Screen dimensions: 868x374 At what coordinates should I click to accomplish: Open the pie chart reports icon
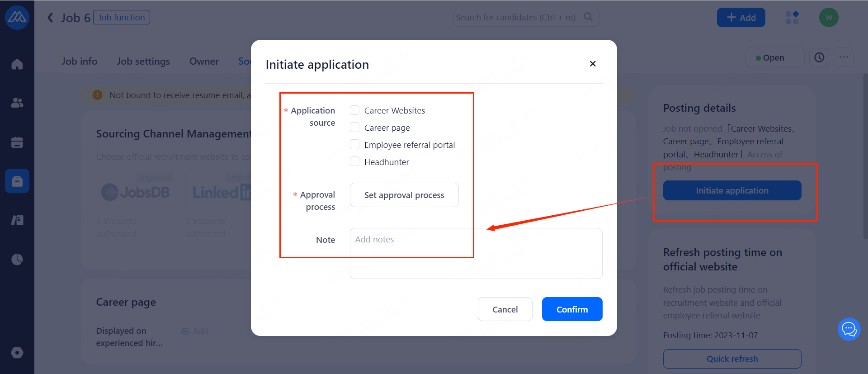coord(17,260)
